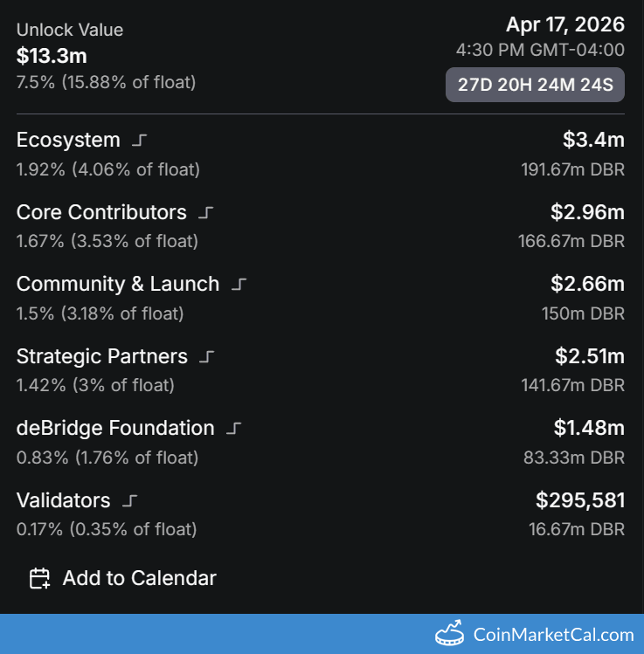The height and width of the screenshot is (654, 644).
Task: Click the $295,581 Validators amount
Action: click(580, 500)
